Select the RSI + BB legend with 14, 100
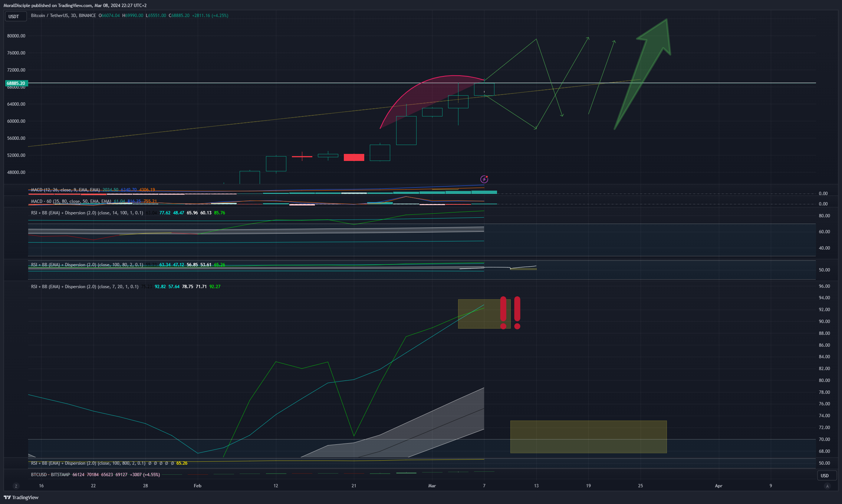 pyautogui.click(x=87, y=213)
